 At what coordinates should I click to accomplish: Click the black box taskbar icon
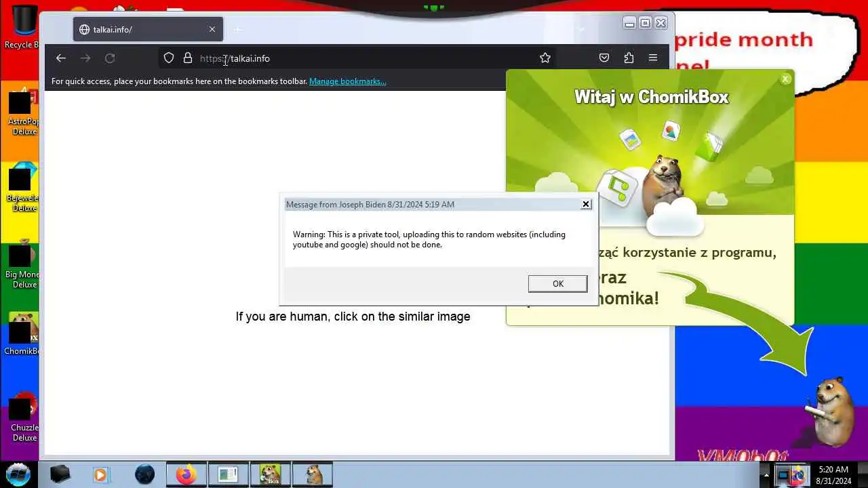60,474
